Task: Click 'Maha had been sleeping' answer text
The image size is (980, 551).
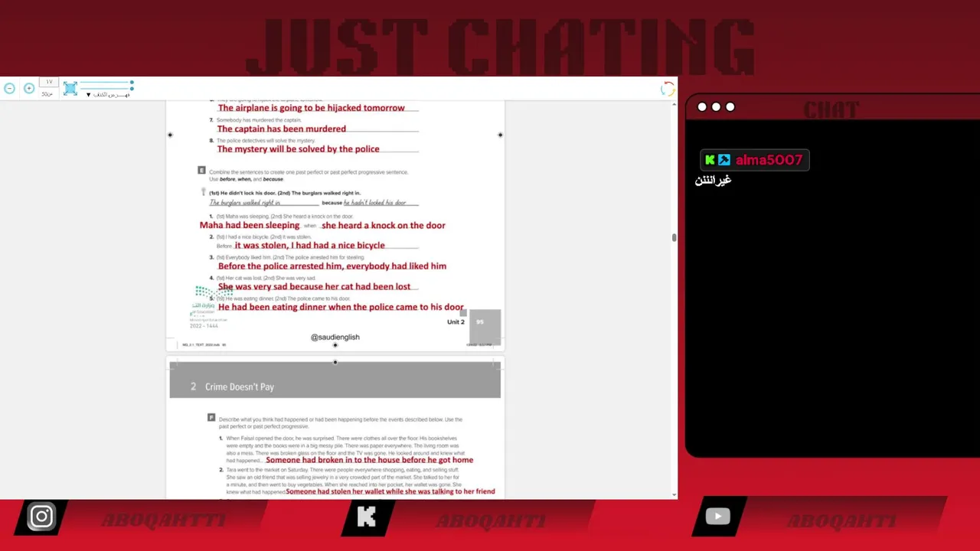Action: [250, 225]
